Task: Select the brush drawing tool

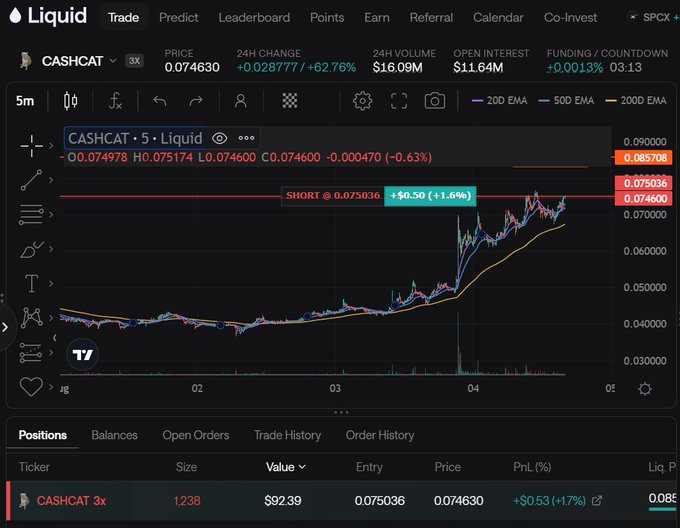Action: click(31, 249)
